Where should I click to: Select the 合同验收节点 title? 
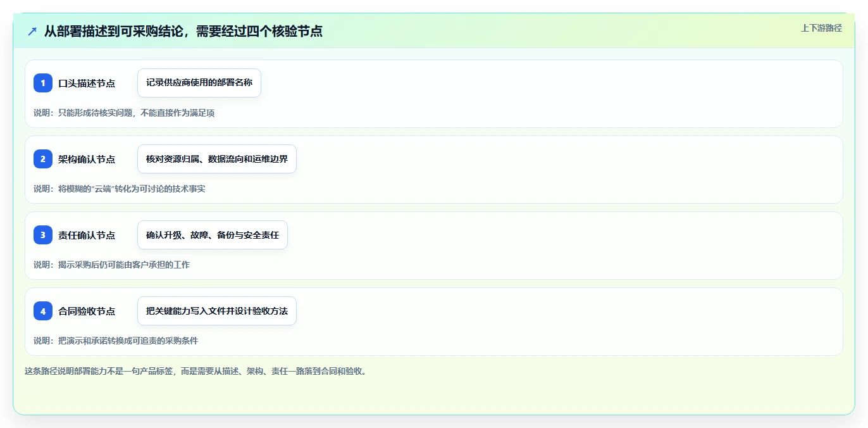click(87, 311)
